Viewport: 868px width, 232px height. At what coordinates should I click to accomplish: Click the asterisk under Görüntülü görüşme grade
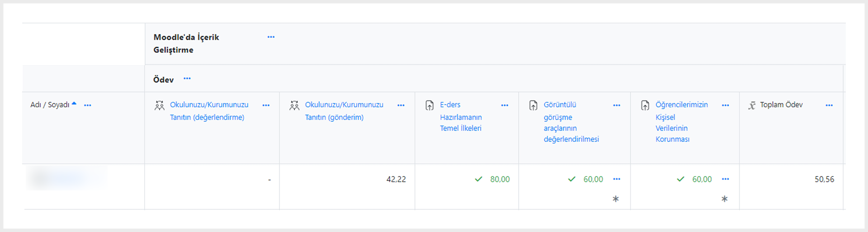point(616,199)
